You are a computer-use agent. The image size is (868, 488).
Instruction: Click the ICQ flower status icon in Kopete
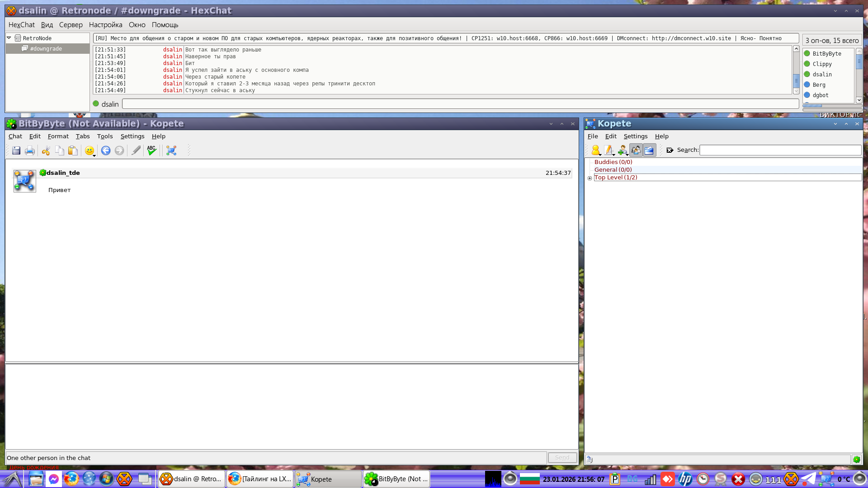click(857, 459)
